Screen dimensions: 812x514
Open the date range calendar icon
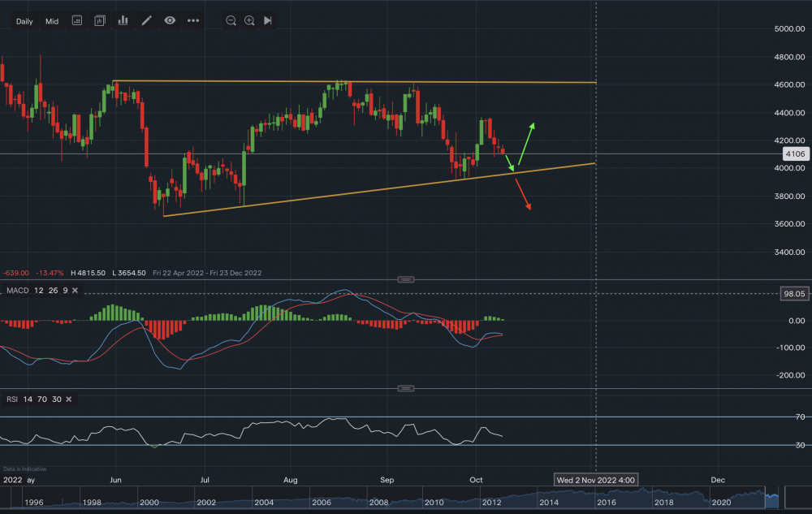point(76,20)
